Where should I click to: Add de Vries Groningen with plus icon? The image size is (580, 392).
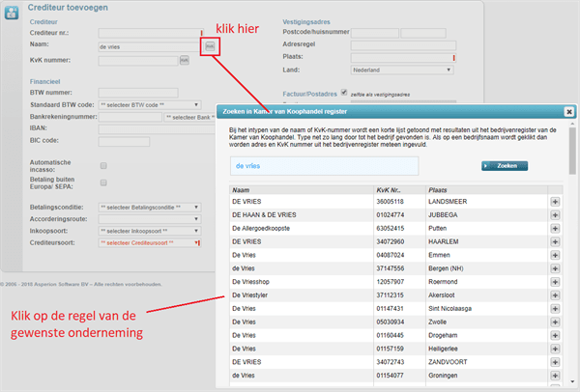tap(555, 376)
